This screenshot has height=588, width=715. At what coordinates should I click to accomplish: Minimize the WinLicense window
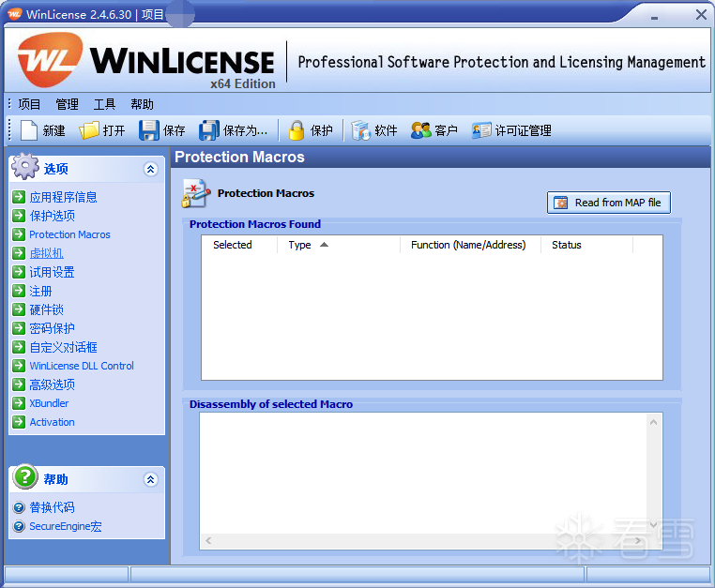654,16
